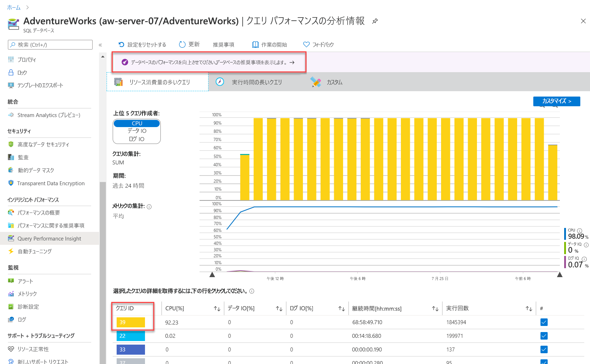Sort by the 実行回数 column arrows
The height and width of the screenshot is (364, 590).
click(529, 309)
